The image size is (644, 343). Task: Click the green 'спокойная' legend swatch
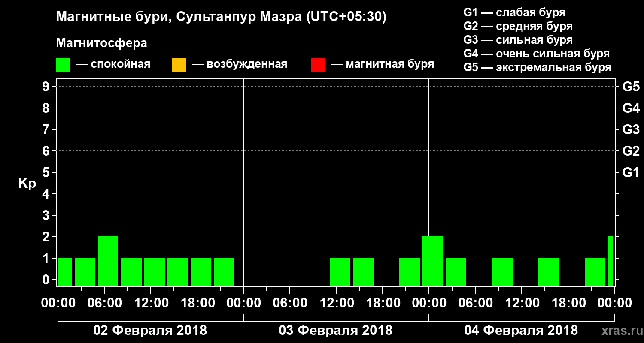63,65
